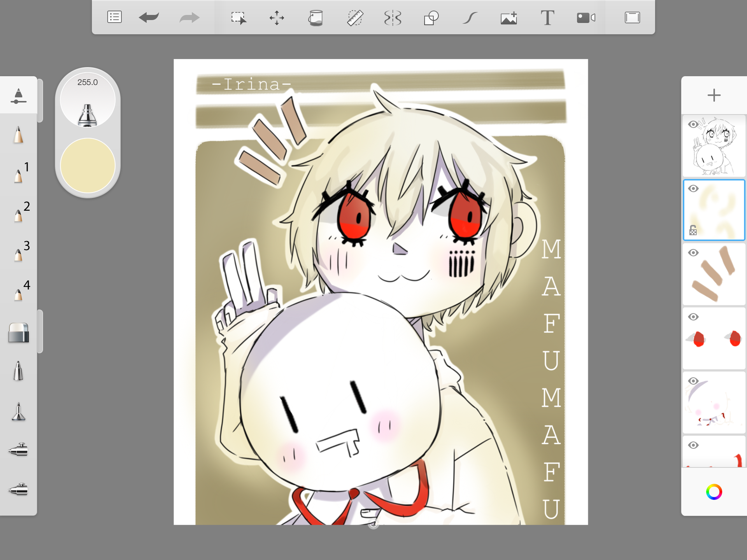Open the main menu list icon
This screenshot has height=560, width=747.
114,17
